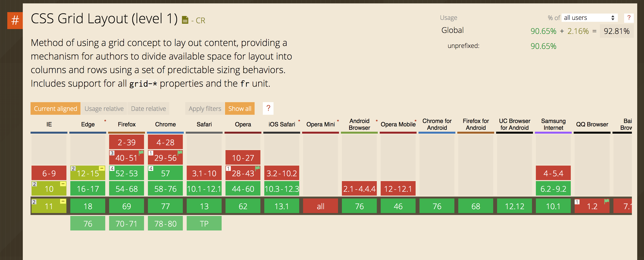Viewport: 644px width, 260px height.
Task: Select the Chrome 77 support cell
Action: click(x=165, y=206)
